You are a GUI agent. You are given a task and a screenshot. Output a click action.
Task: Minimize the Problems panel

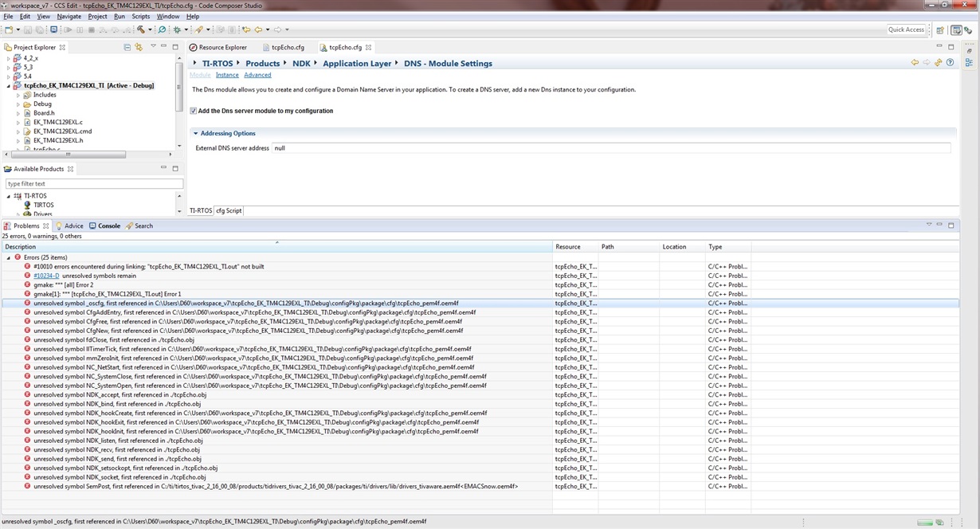click(x=939, y=225)
